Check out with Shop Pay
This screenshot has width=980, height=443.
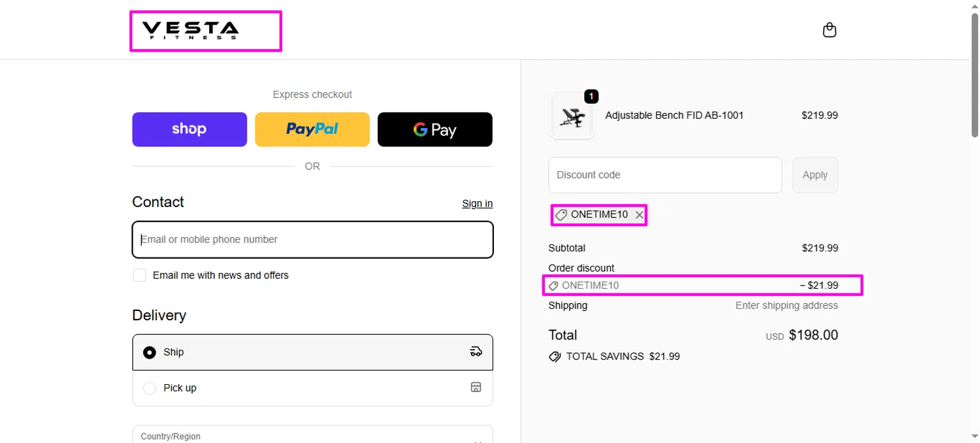[189, 129]
